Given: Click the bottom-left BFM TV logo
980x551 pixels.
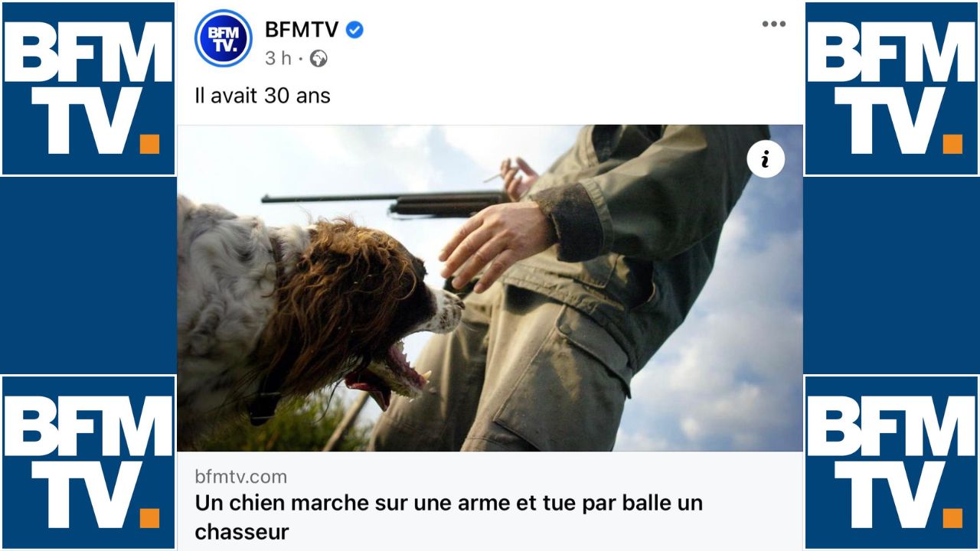Looking at the screenshot, I should [x=88, y=462].
